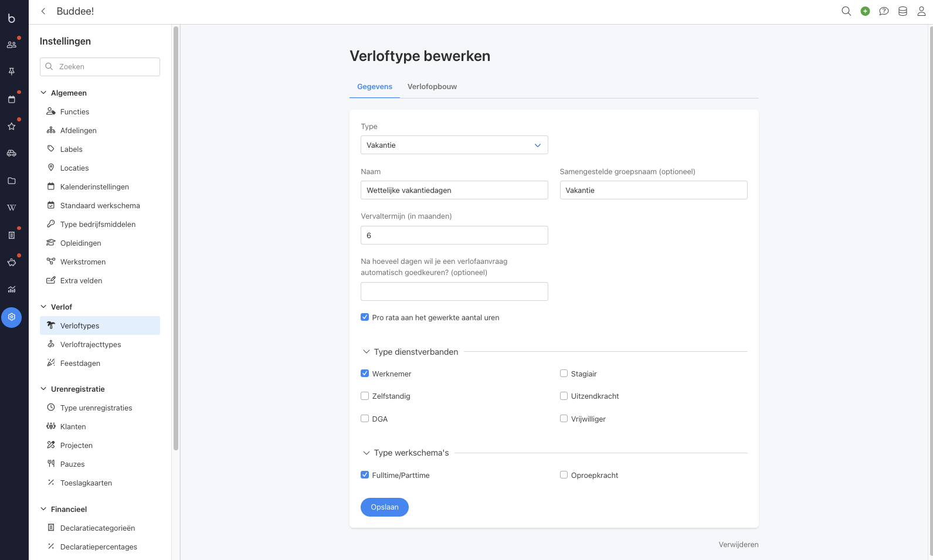The image size is (933, 560).
Task: Collapse the Algemeen settings group
Action: point(43,93)
